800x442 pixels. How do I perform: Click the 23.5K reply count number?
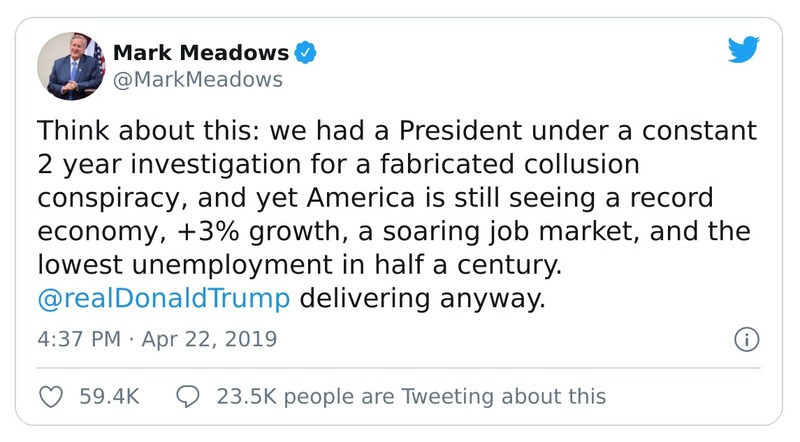[x=246, y=397]
